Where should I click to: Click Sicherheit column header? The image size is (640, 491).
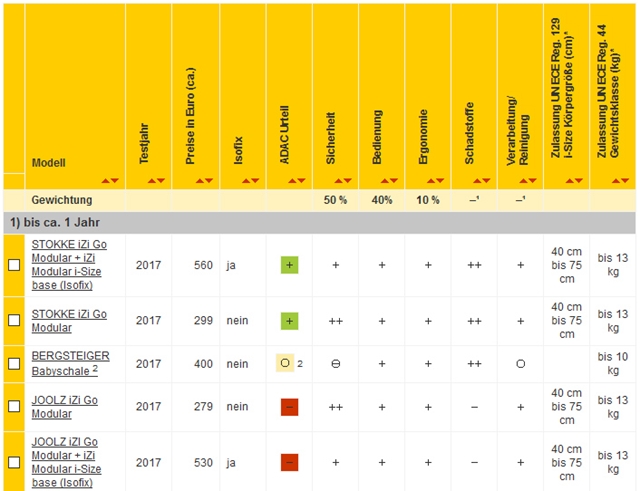pos(331,138)
